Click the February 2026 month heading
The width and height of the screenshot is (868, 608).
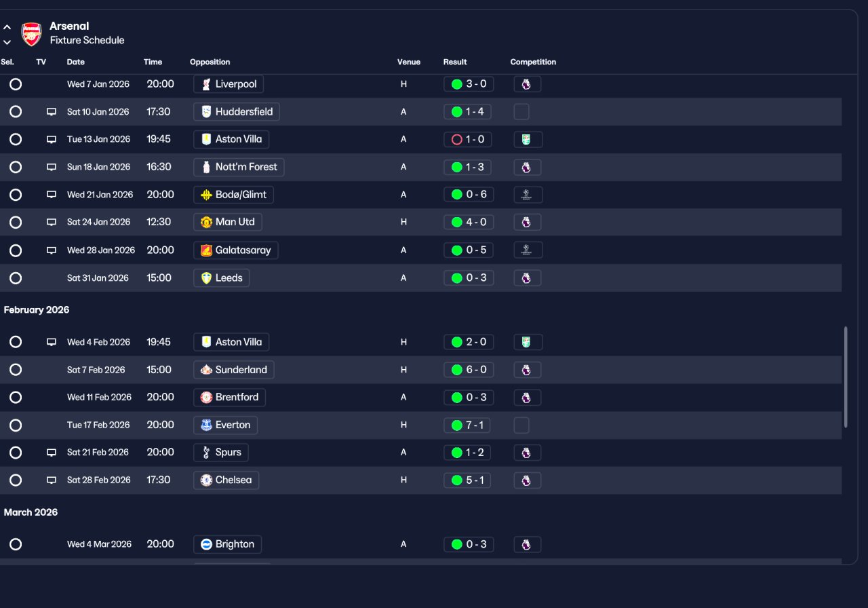click(37, 310)
